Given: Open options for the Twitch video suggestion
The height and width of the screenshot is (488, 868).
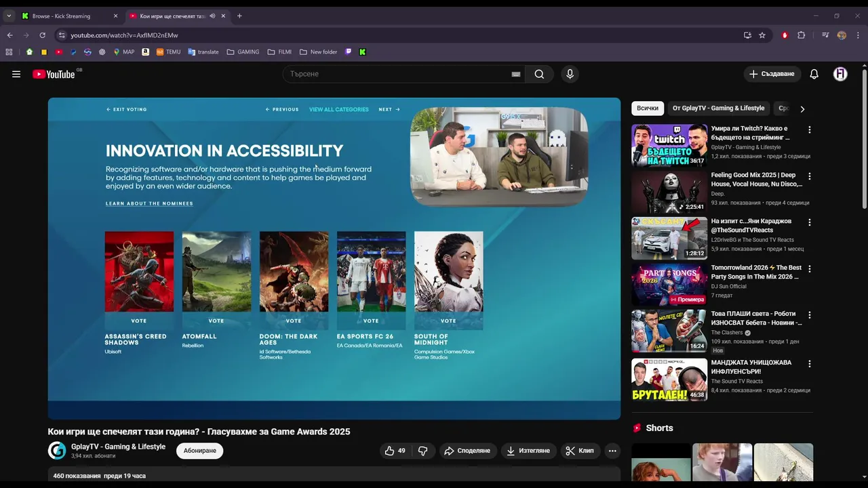Looking at the screenshot, I should [x=809, y=129].
